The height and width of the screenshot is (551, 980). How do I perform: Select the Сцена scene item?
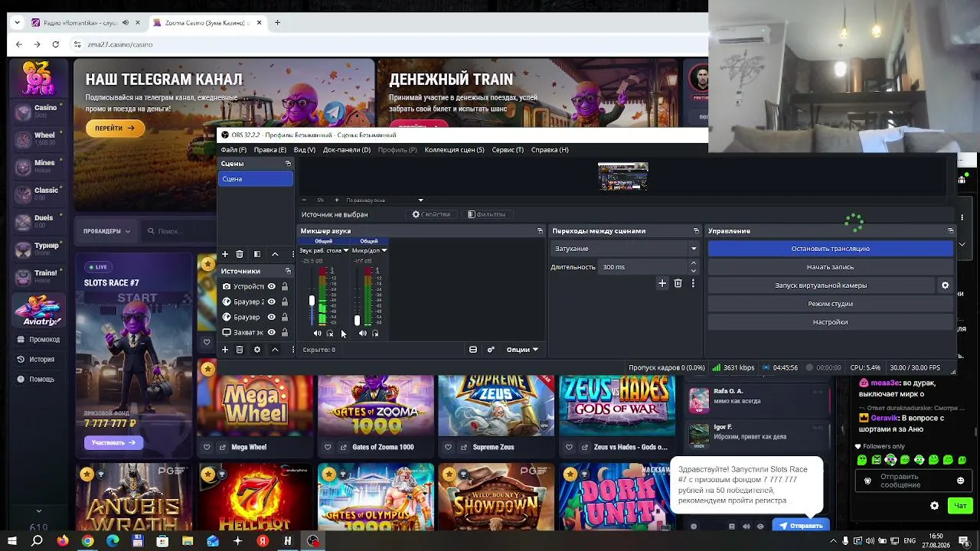coord(256,179)
